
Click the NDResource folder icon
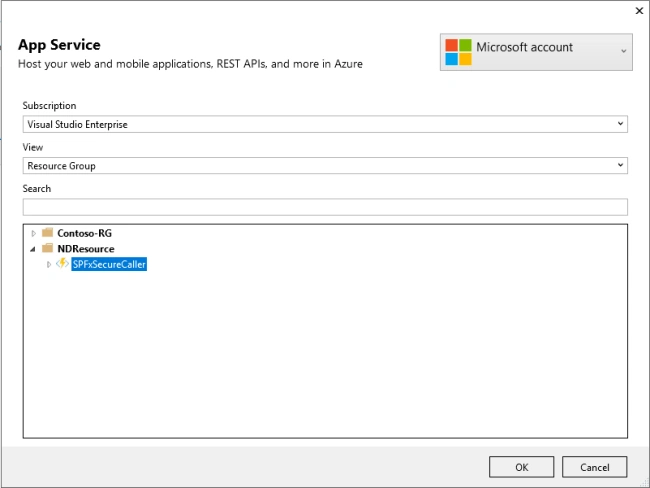(48, 248)
